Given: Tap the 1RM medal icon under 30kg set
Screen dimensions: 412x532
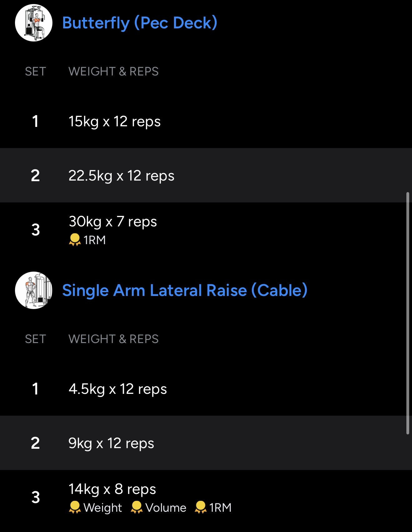Looking at the screenshot, I should point(75,240).
